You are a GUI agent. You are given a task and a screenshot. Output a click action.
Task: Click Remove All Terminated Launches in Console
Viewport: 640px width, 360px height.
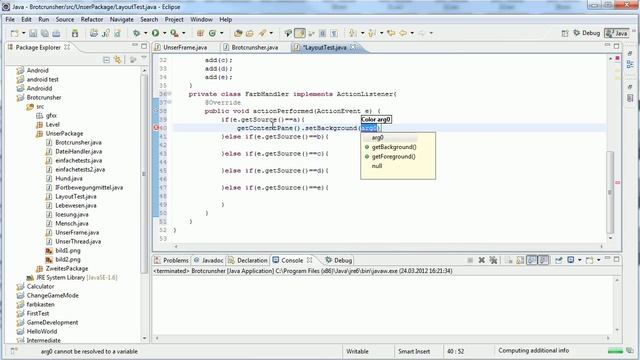[493, 260]
